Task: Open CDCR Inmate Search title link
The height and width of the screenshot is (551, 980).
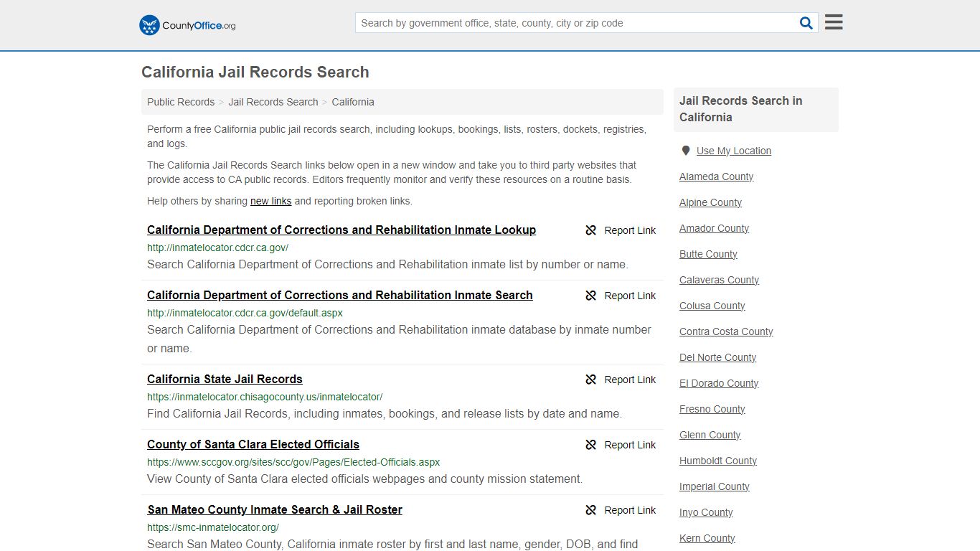Action: point(340,295)
